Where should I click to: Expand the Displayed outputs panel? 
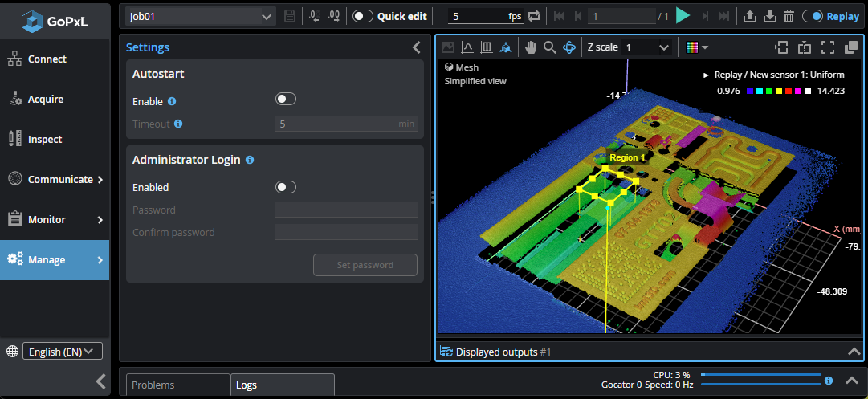pos(854,352)
